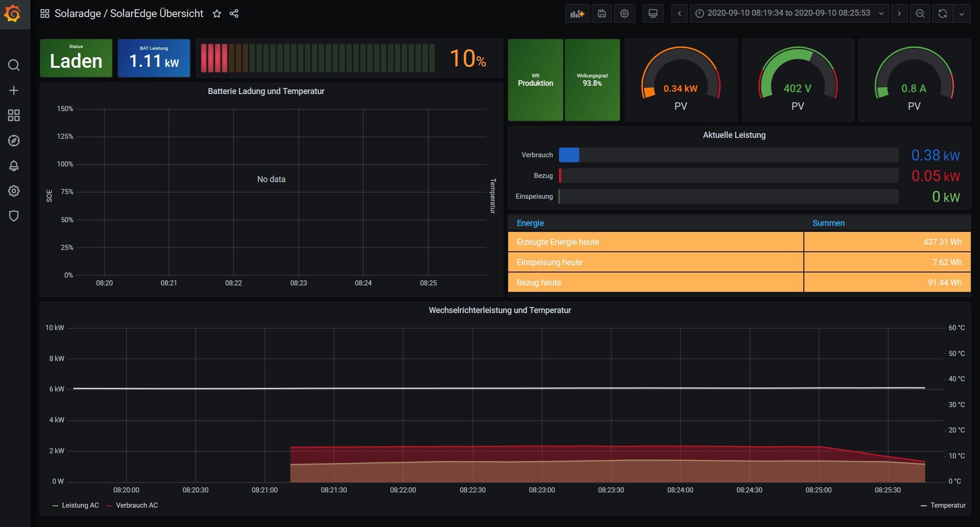The width and height of the screenshot is (980, 527).
Task: Click the Create plus icon in sidebar
Action: [x=14, y=90]
